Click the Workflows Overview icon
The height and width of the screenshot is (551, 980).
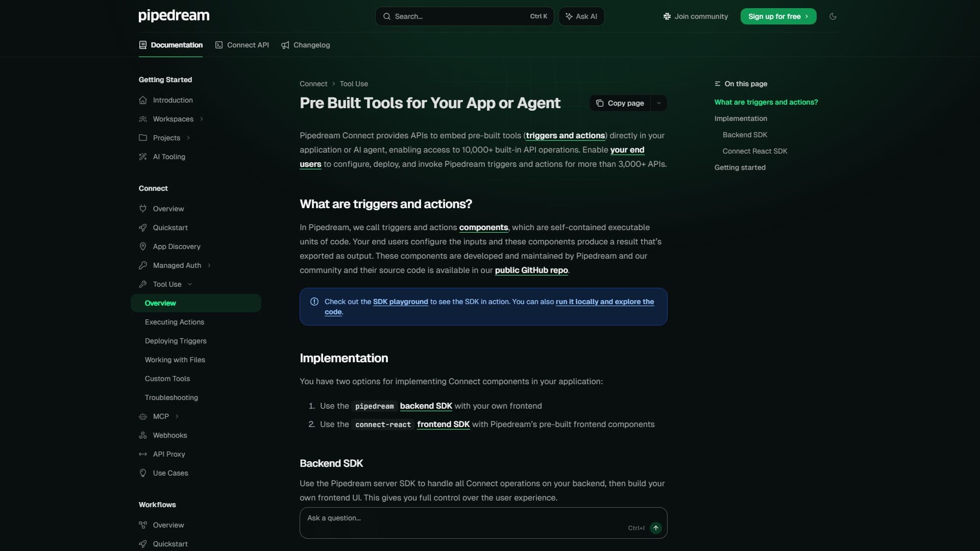143,525
